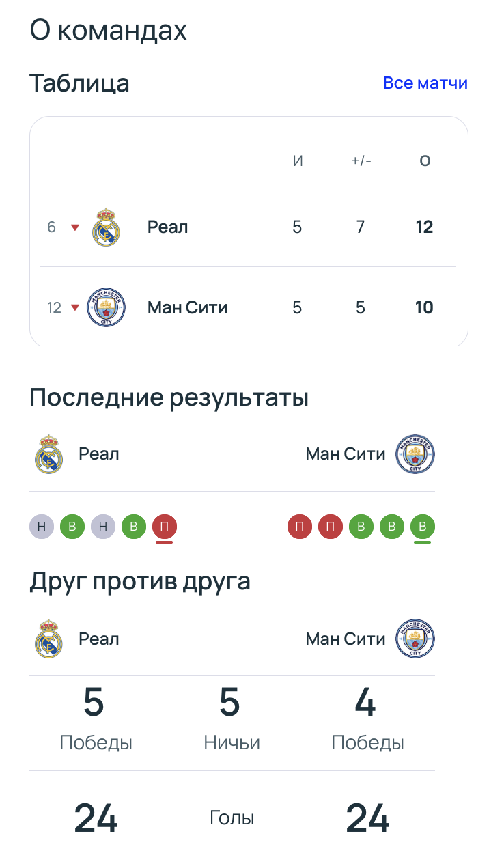This screenshot has height=851, width=504.
Task: Click the Голы label between goal totals
Action: click(232, 818)
